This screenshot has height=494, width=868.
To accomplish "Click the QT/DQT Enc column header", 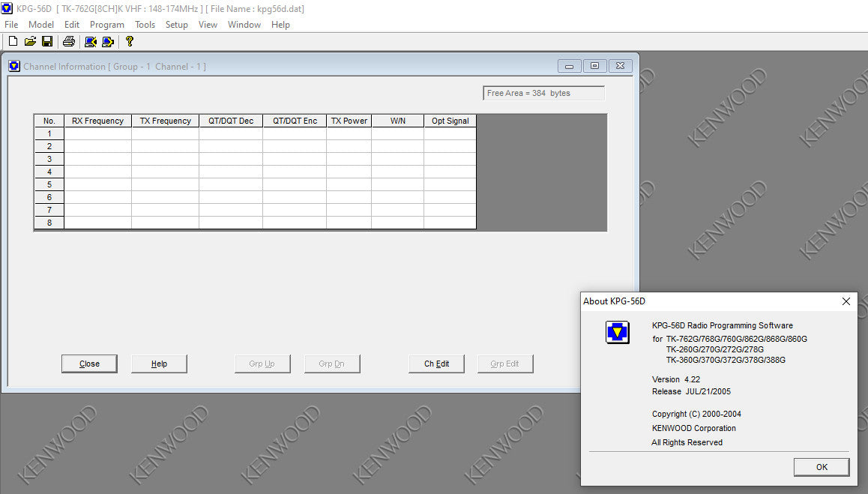I will 295,121.
